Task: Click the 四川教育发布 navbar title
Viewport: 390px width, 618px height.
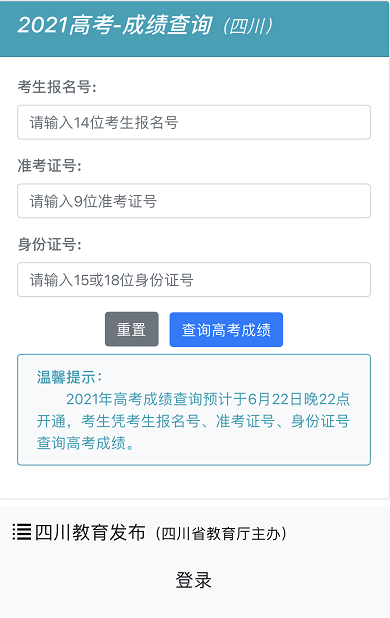Action: click(90, 532)
